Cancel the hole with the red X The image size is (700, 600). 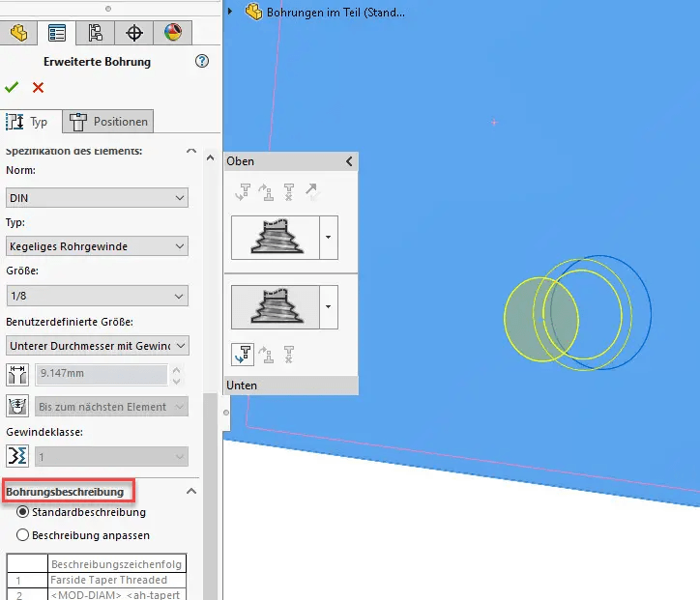(38, 87)
